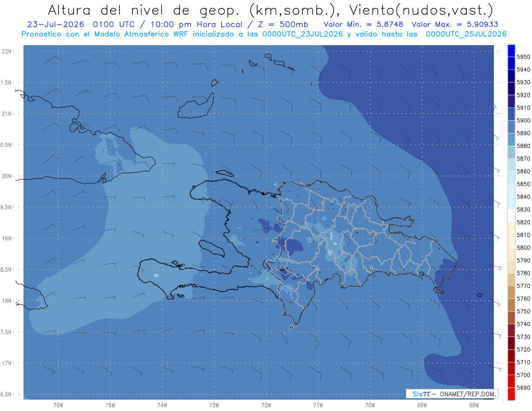Viewport: 532px width, 411px height.
Task: Click the color band between 5810 and 5820
Action: pos(511,228)
